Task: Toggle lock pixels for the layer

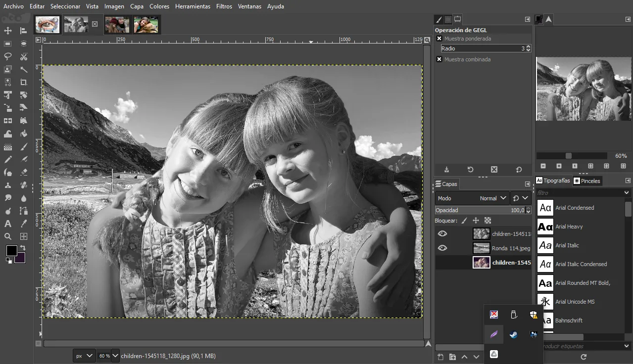Action: pos(464,221)
